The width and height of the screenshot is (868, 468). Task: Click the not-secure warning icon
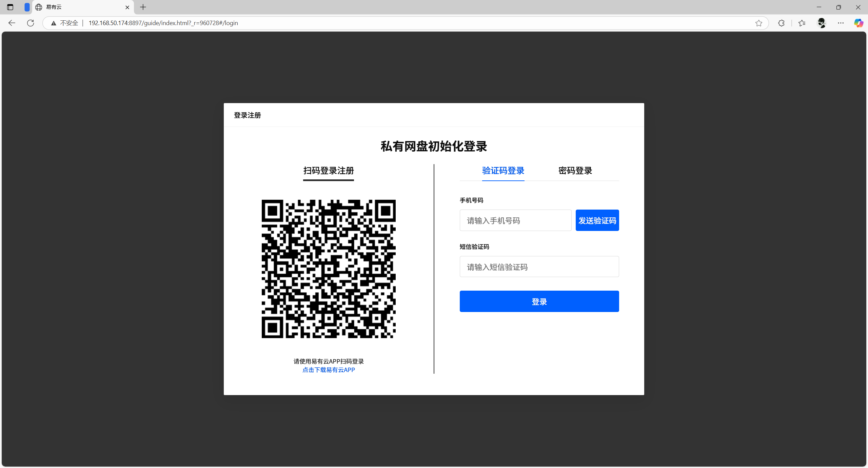pos(54,23)
